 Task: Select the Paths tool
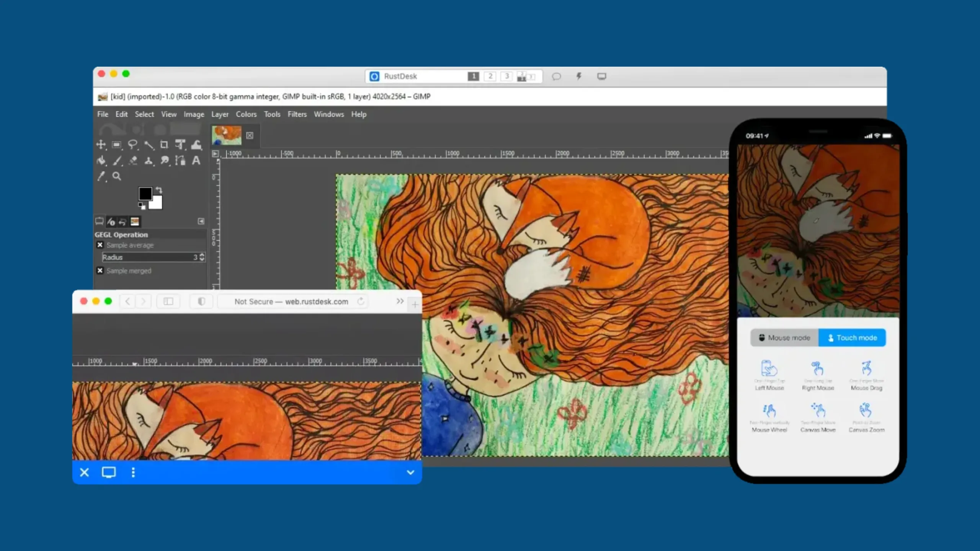(x=180, y=160)
